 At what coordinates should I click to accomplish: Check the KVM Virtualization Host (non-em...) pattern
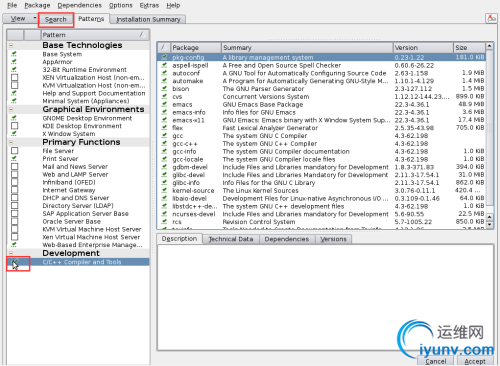(14, 85)
